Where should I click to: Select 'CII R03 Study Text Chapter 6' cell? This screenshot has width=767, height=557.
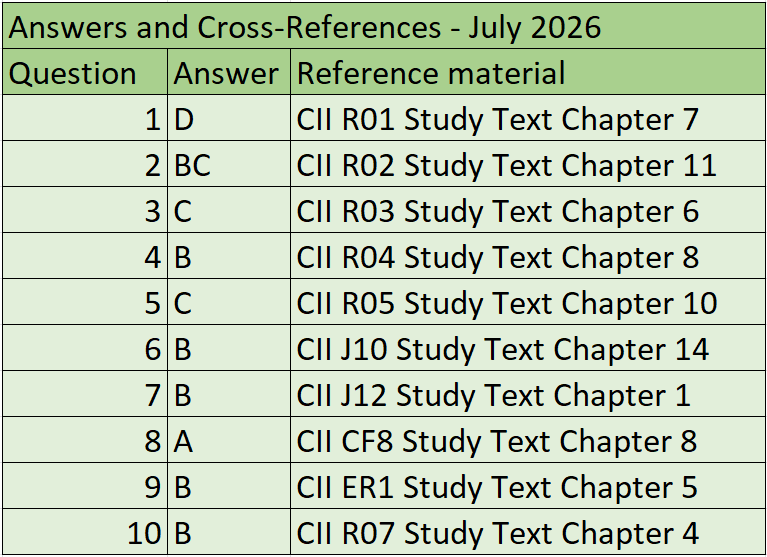pyautogui.click(x=528, y=210)
